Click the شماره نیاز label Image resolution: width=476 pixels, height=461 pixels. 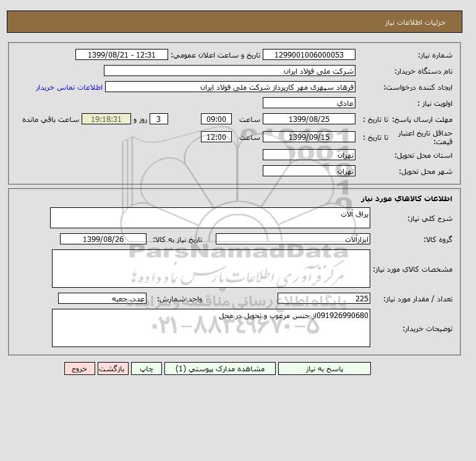click(435, 55)
